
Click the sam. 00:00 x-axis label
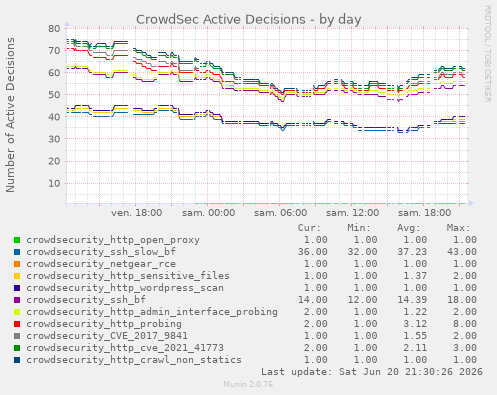pyautogui.click(x=209, y=213)
